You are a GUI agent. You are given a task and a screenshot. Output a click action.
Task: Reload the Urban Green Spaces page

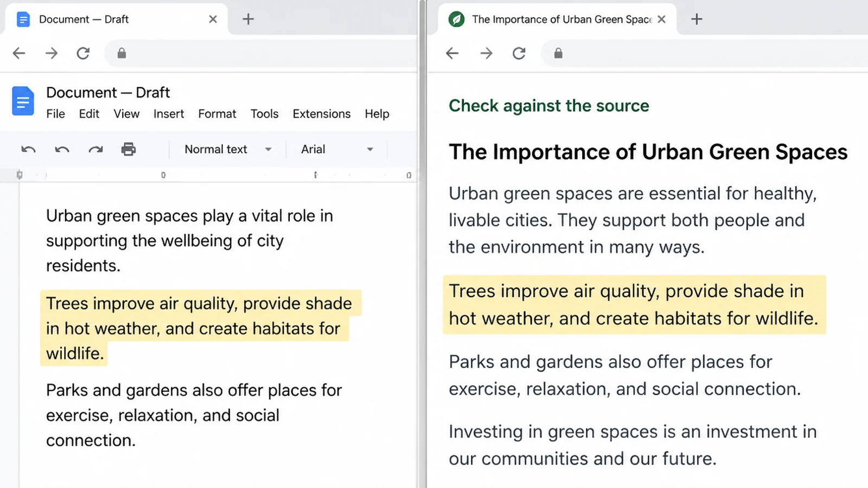click(519, 53)
